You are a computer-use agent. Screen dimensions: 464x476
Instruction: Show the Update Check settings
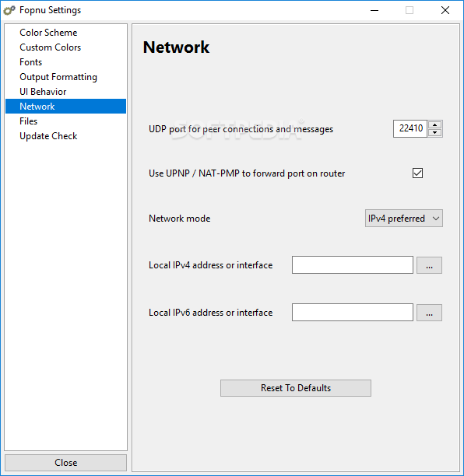click(65, 136)
